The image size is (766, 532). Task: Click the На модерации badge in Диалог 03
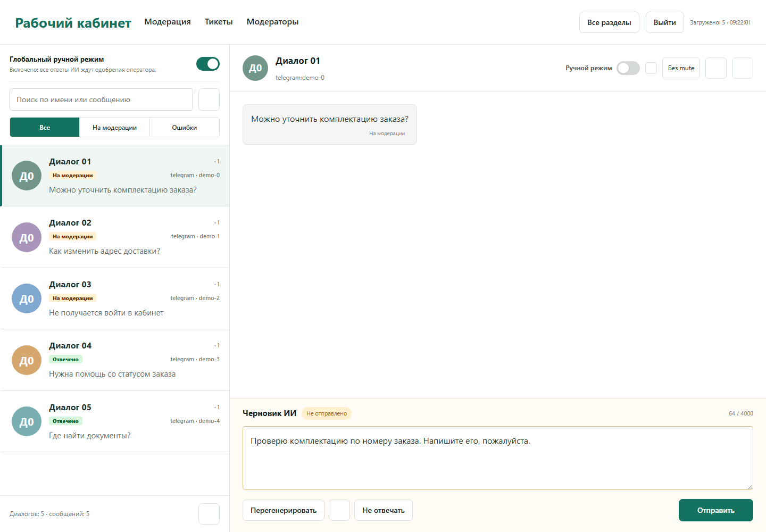[x=72, y=298]
